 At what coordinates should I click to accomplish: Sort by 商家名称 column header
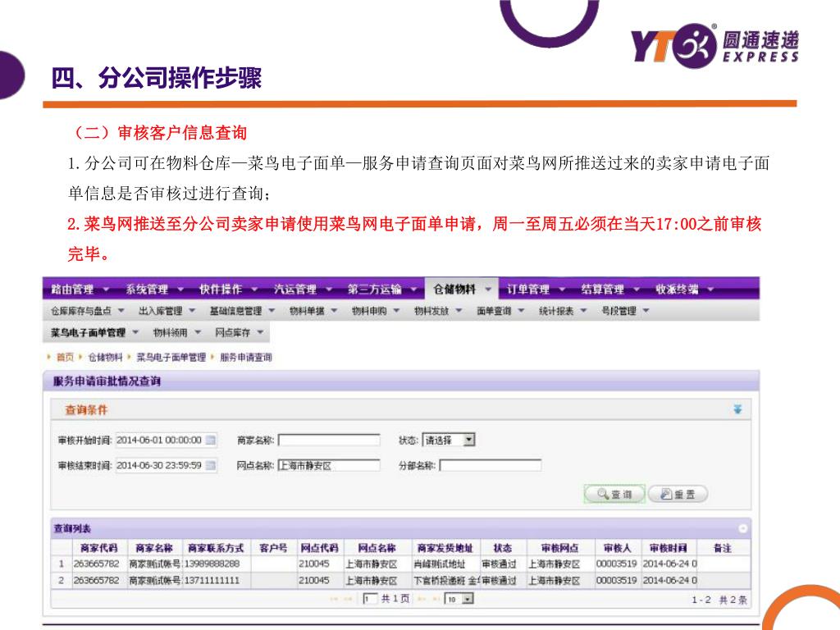click(154, 548)
